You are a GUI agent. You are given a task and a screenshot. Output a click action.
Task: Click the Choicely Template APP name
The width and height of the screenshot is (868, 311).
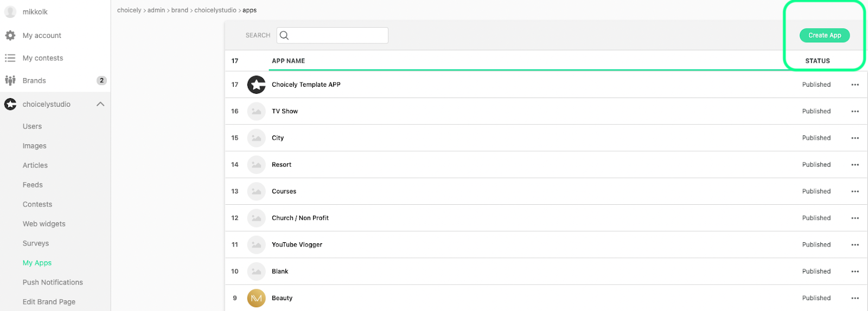pos(306,85)
